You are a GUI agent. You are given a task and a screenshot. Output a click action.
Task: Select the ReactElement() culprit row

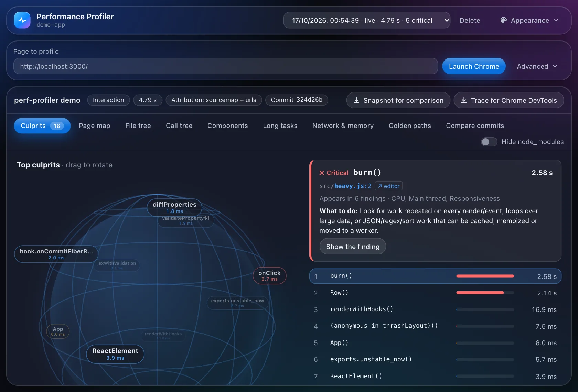[435, 376]
